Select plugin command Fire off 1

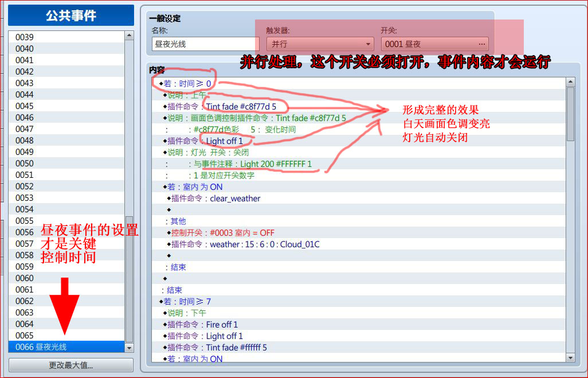click(x=359, y=324)
